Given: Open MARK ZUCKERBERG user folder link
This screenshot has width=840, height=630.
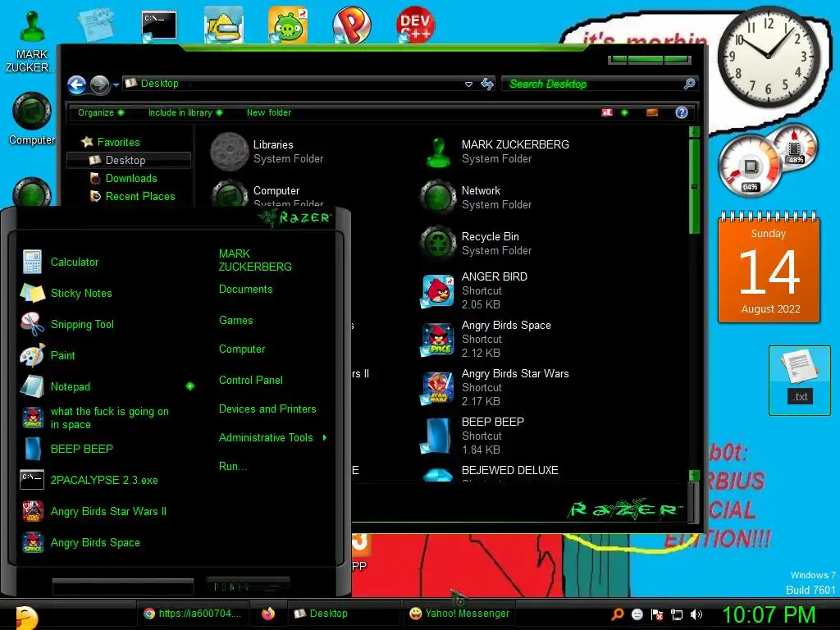Looking at the screenshot, I should pyautogui.click(x=255, y=260).
